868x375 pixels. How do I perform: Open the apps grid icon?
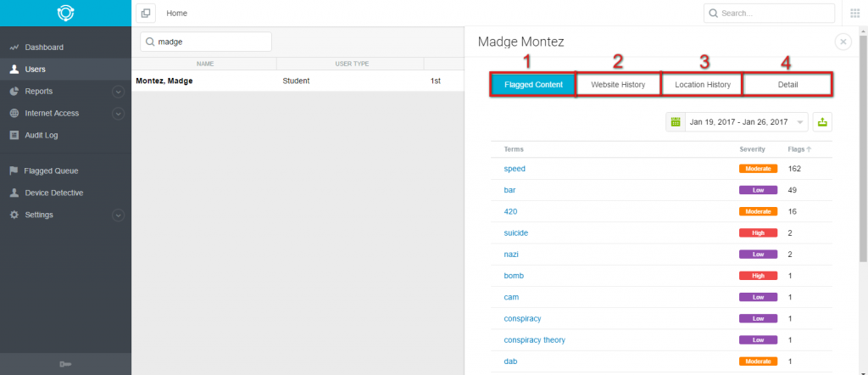point(854,14)
